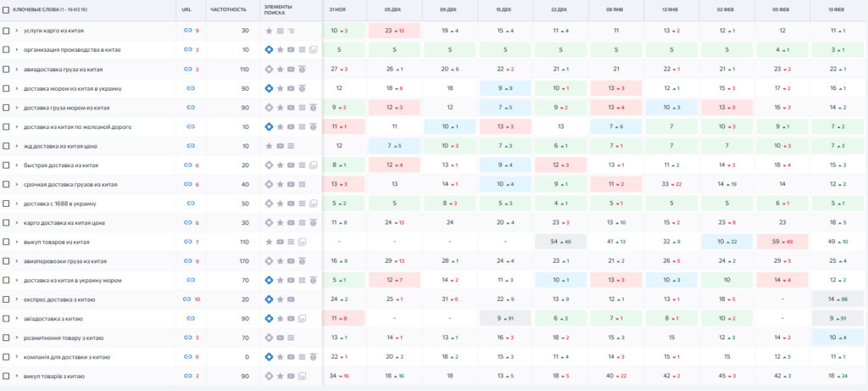Click the 21 НОЯ date column header
This screenshot has width=868, height=391.
[x=337, y=10]
